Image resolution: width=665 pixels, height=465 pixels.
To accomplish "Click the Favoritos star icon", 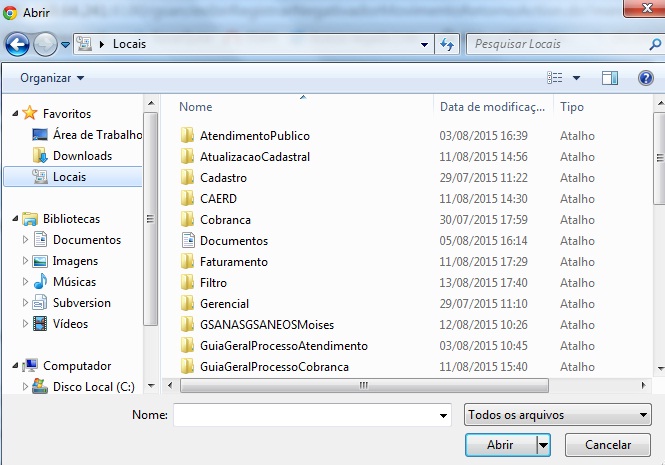I will [30, 113].
